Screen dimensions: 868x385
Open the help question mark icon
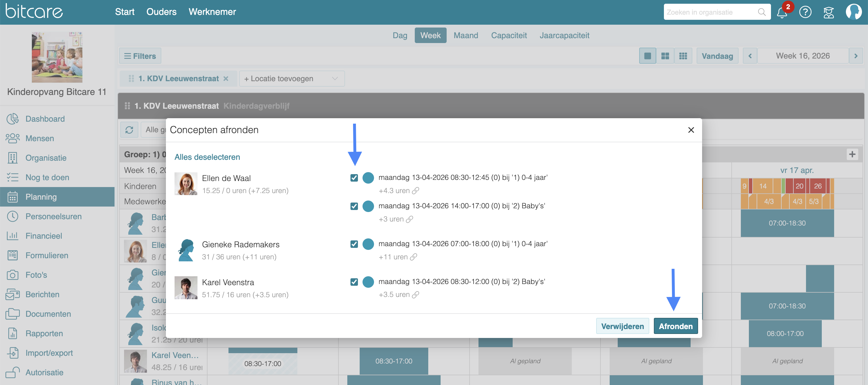pyautogui.click(x=805, y=12)
